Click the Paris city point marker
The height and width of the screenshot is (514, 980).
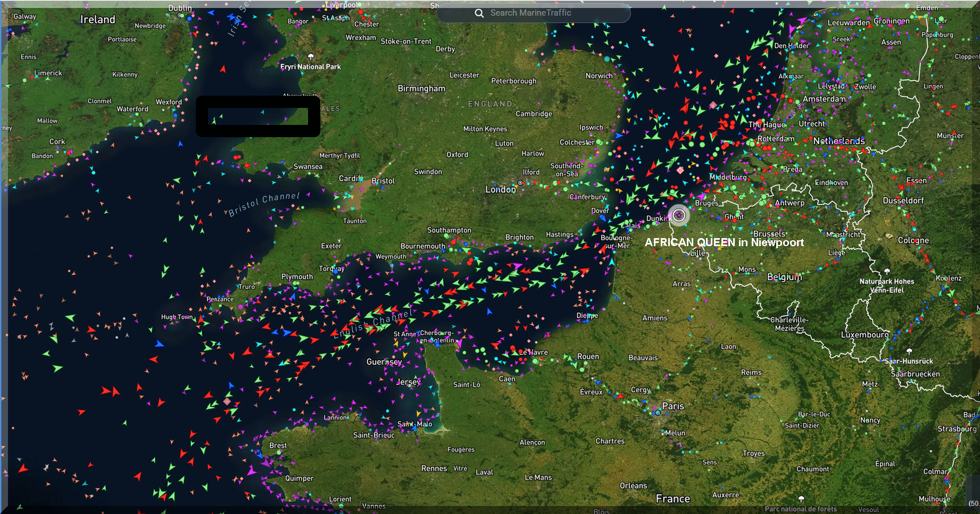coord(658,412)
